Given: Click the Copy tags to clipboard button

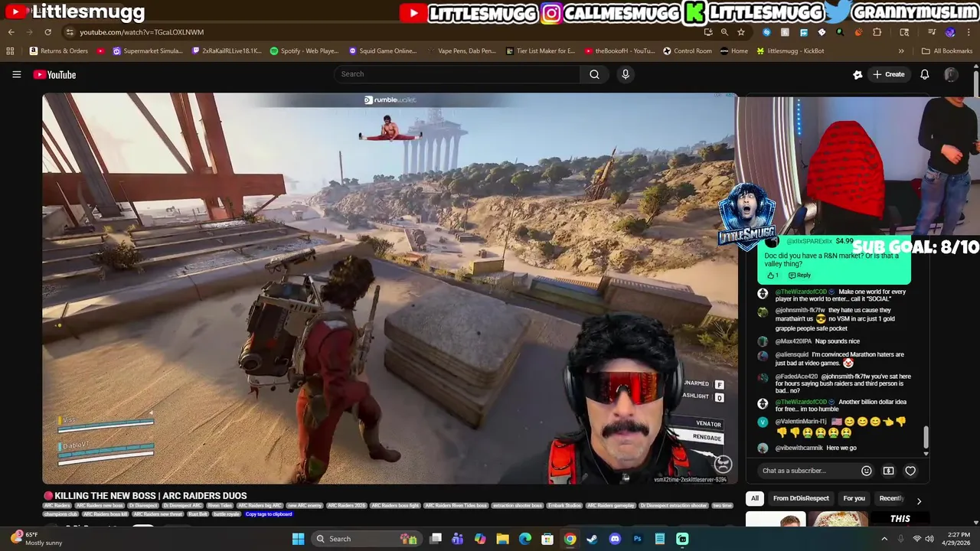Looking at the screenshot, I should point(269,514).
